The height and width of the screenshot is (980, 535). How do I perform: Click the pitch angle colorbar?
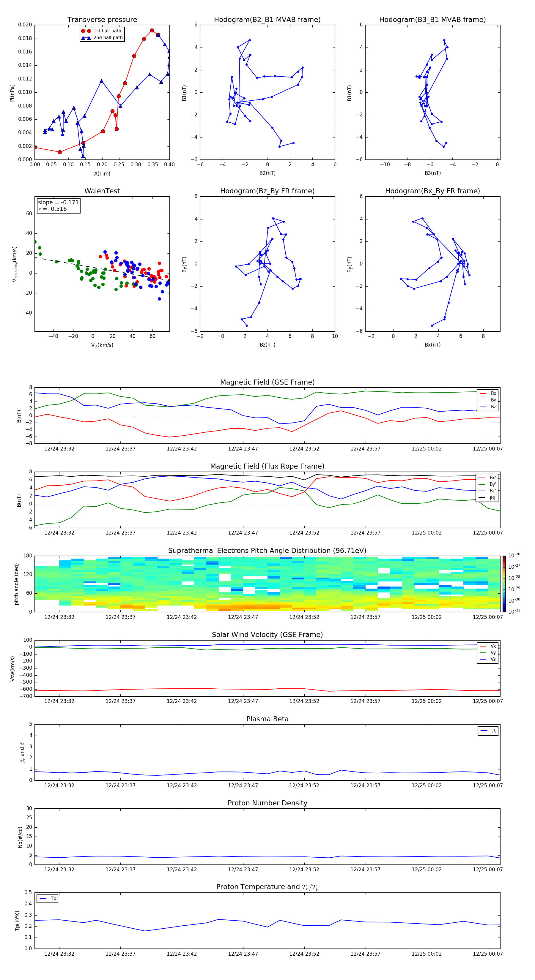(x=504, y=584)
